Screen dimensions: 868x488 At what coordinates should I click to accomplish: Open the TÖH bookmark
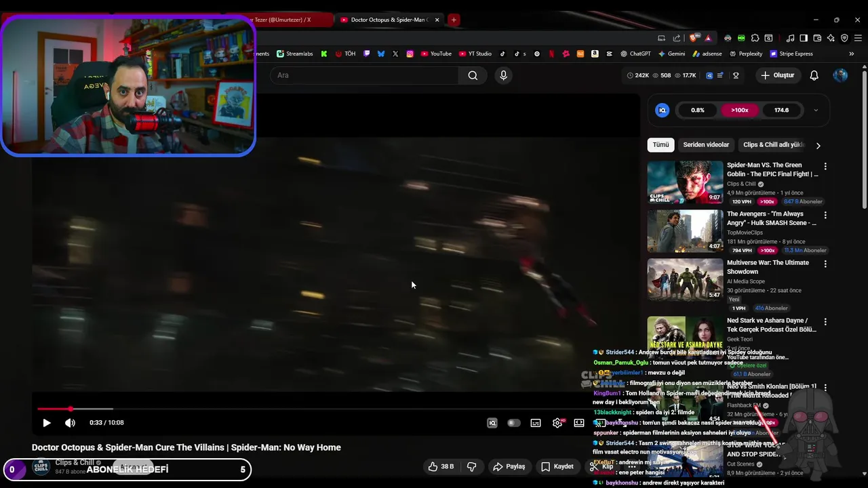(x=345, y=54)
